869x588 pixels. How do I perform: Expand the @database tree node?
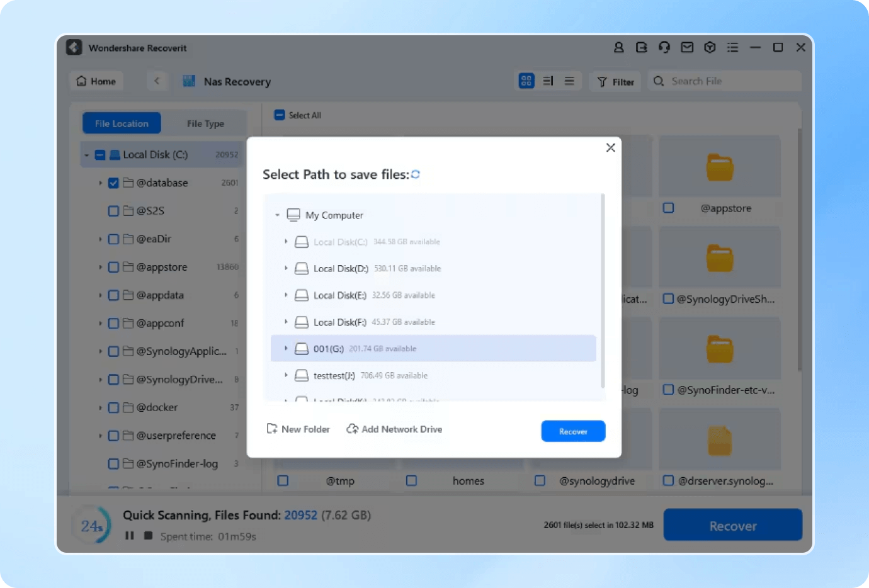coord(100,183)
